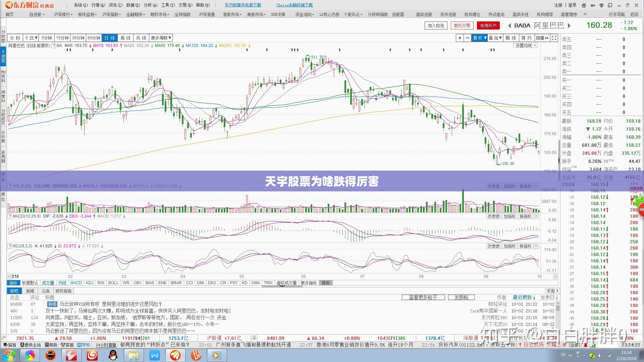Open QQ penguin from taskbar
The height and width of the screenshot is (362, 644).
(x=113, y=355)
